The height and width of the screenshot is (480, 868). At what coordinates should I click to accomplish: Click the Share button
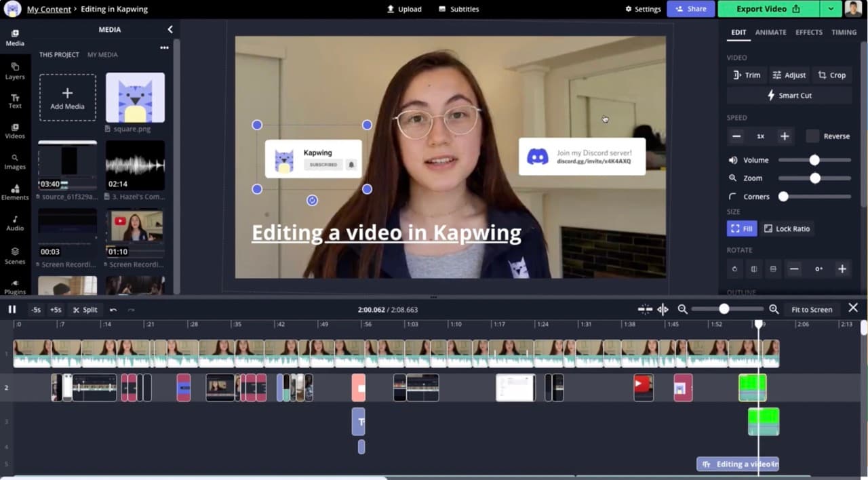click(690, 9)
